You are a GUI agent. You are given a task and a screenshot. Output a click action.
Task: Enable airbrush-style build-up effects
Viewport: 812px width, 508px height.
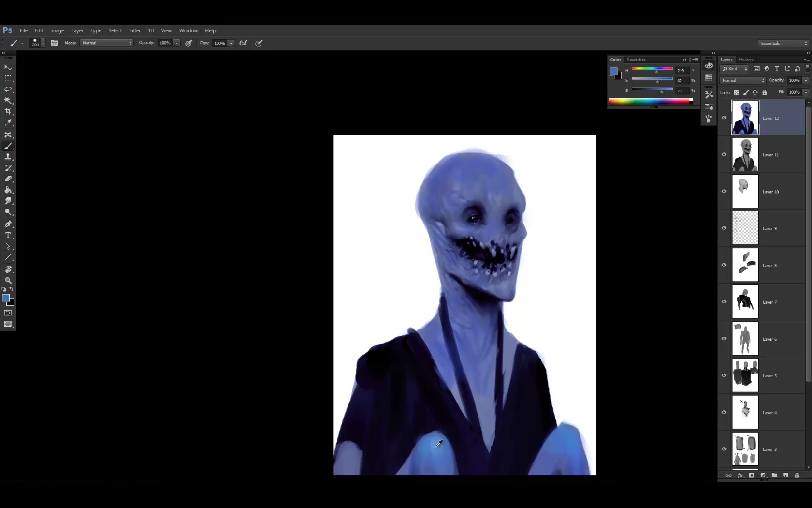243,43
